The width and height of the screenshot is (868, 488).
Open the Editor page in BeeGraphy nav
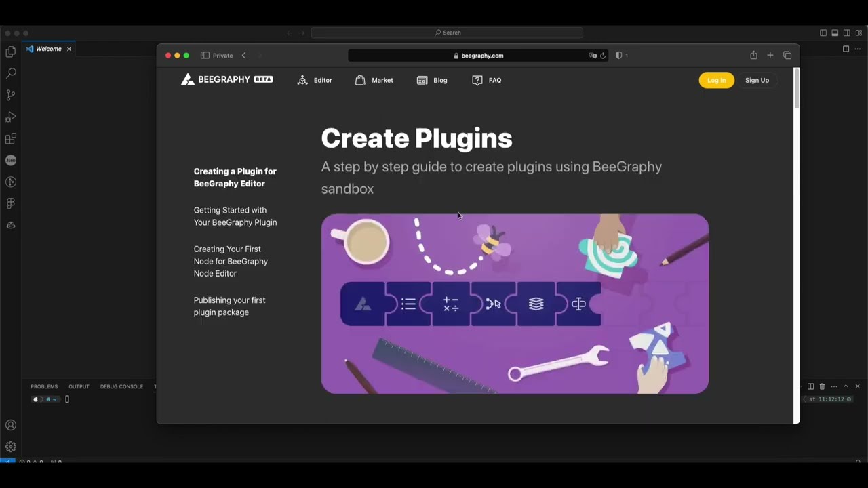(323, 80)
